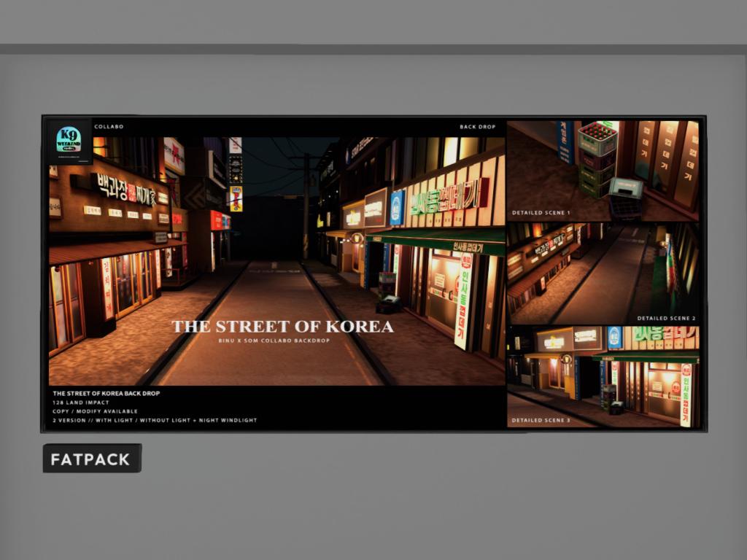
Task: Open the Detailed Scene 1 thumbnail
Action: tap(603, 171)
